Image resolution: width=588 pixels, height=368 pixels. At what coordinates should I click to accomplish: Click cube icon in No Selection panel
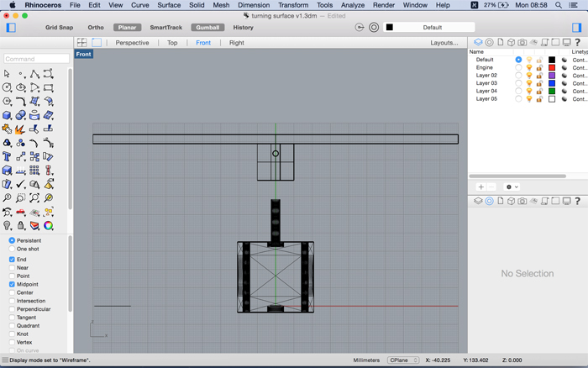[511, 201]
